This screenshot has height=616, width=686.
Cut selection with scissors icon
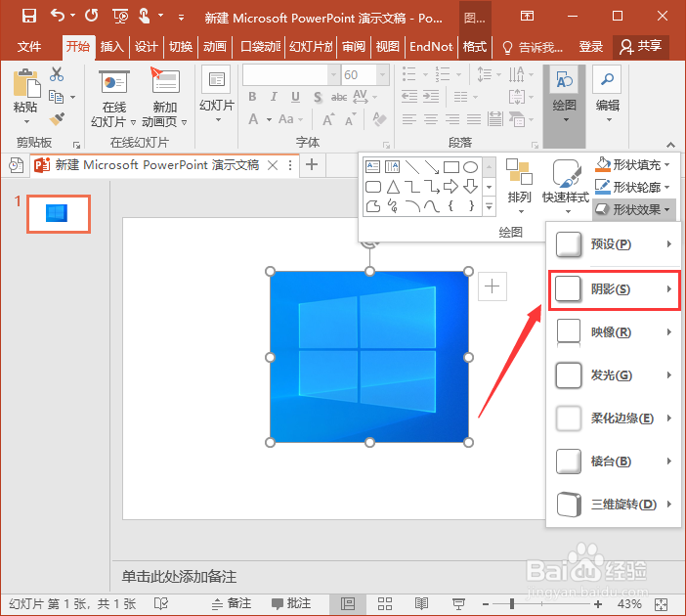coord(57,74)
